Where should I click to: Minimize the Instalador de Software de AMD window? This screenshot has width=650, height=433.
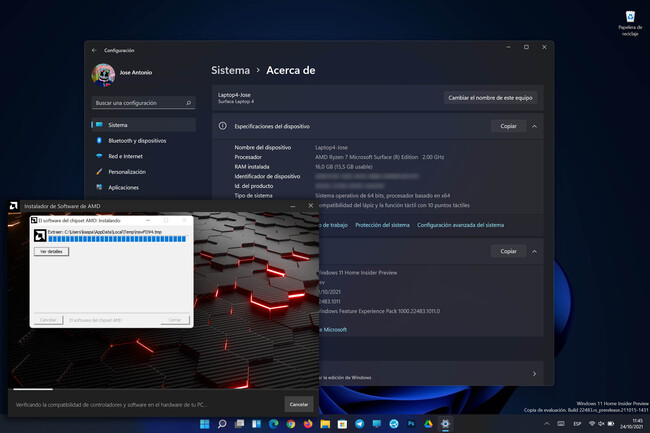tap(293, 206)
